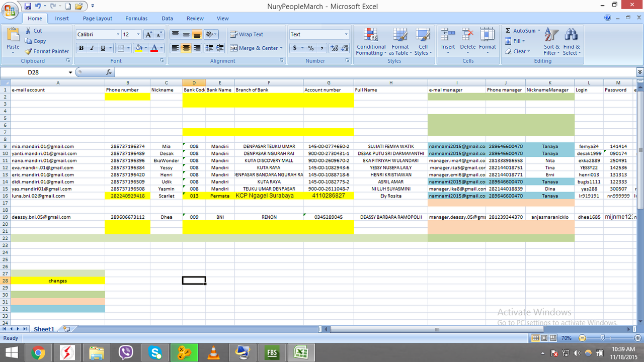Switch to the Formulas tab
644x362 pixels.
pos(136,19)
